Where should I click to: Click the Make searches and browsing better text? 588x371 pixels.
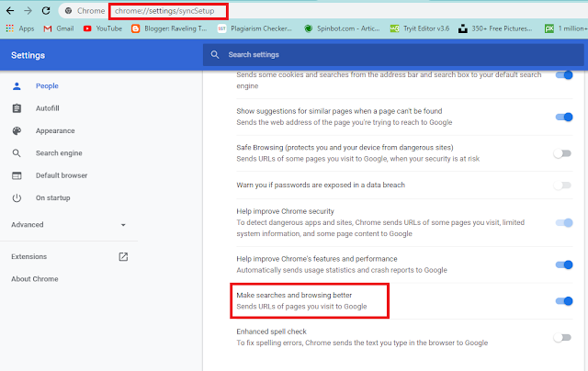tap(294, 296)
